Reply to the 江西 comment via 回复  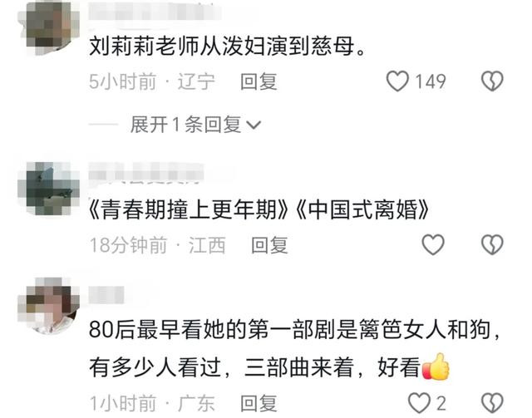[x=269, y=245]
